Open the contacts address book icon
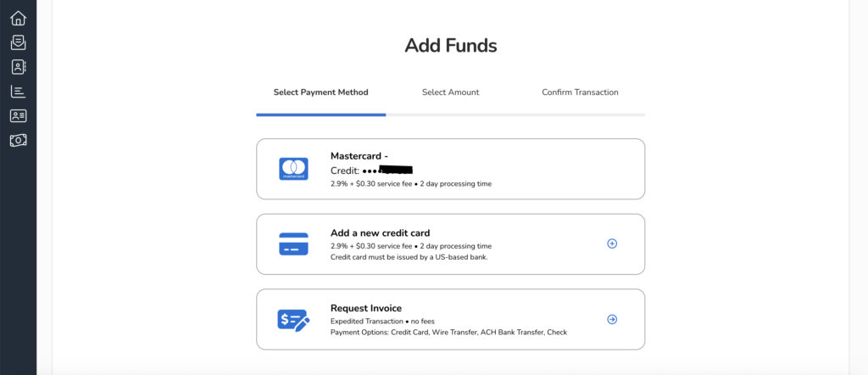 (18, 67)
